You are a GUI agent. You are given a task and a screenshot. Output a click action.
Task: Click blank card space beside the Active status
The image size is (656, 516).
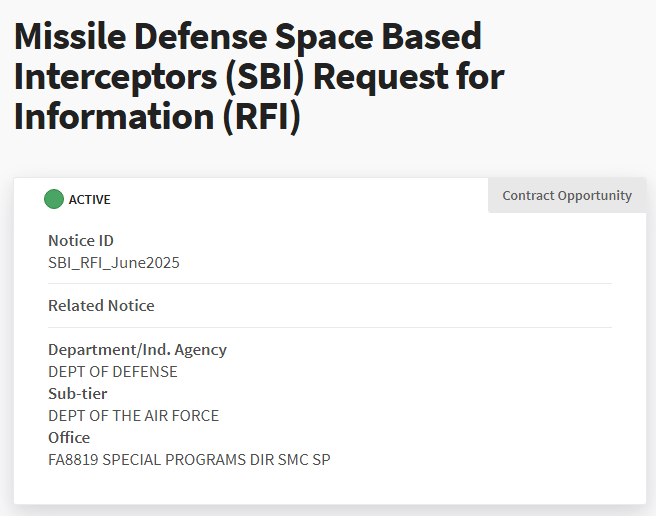(x=293, y=199)
